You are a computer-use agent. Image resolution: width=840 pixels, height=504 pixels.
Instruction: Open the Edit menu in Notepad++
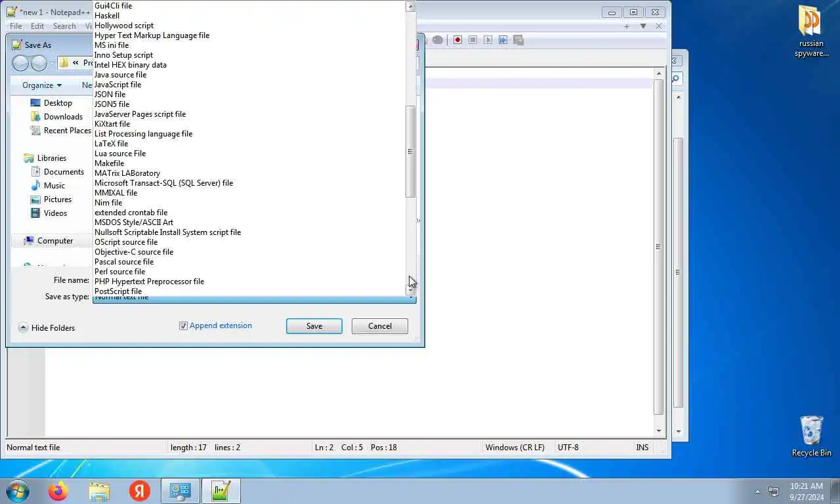37,26
